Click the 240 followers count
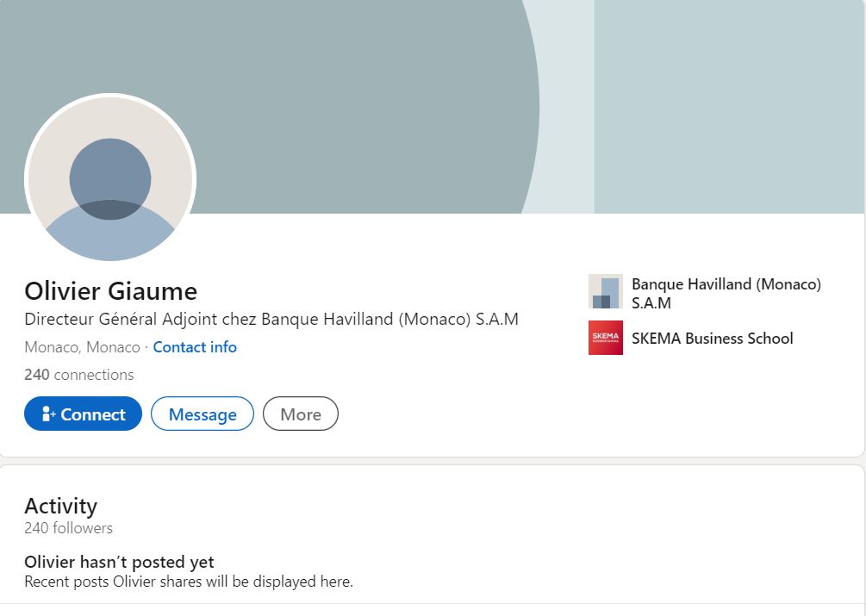This screenshot has height=616, width=866. click(x=68, y=528)
